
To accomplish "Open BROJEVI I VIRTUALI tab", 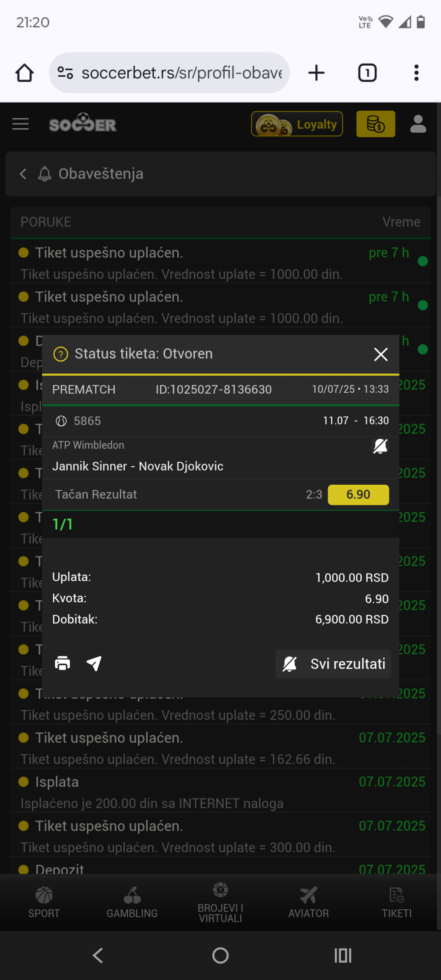I will 220,902.
